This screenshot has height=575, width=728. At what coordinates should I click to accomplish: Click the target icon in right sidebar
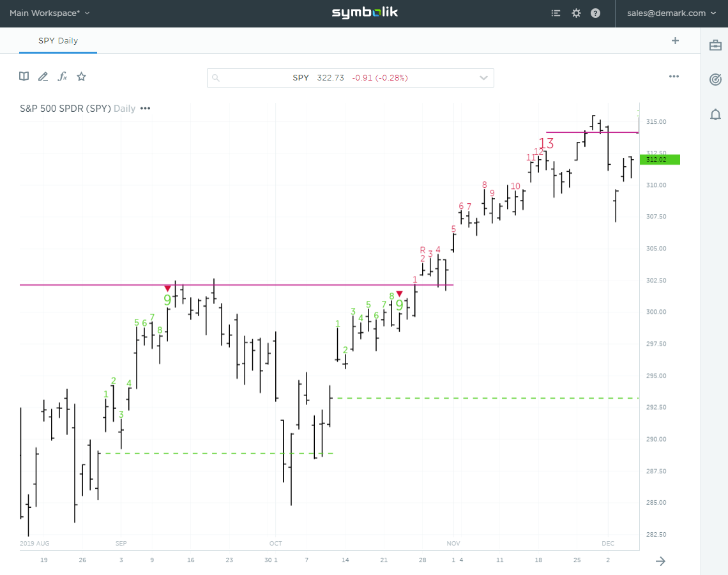(715, 79)
